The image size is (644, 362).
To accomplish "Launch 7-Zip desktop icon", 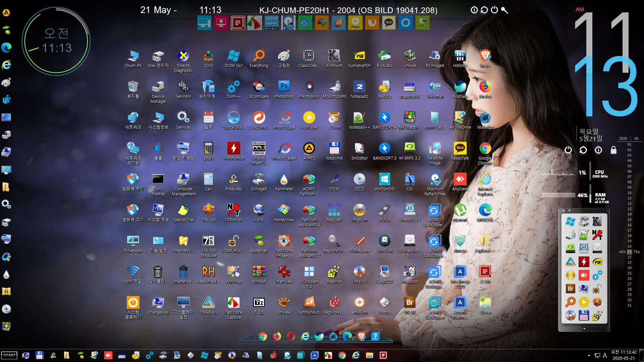I will coord(259,306).
